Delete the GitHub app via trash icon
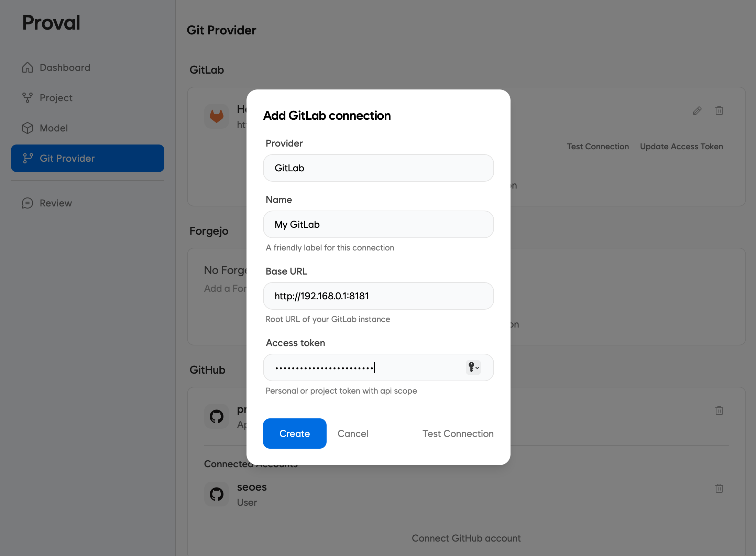The image size is (756, 556). [719, 410]
